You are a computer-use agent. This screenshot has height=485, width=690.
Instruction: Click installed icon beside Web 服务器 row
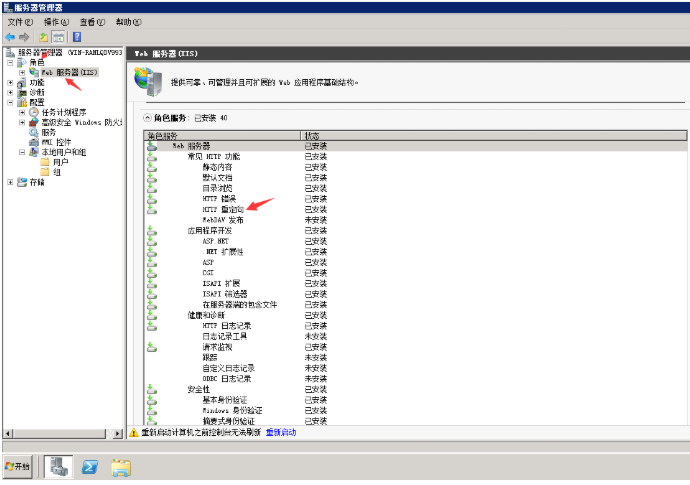coord(152,146)
